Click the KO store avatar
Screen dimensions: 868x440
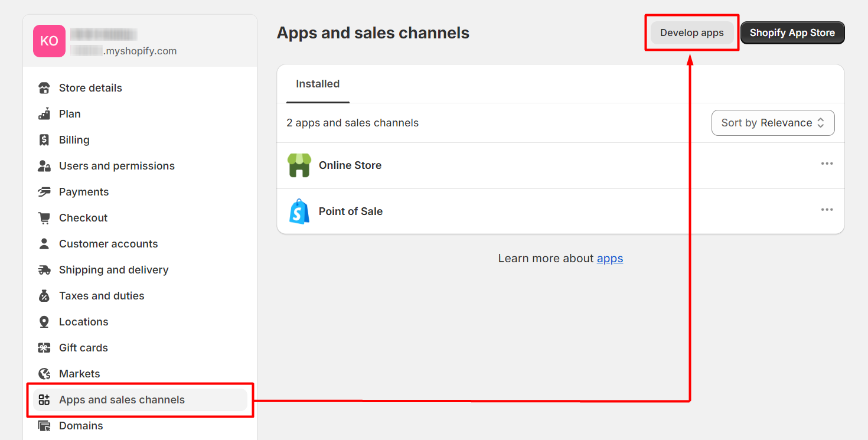pos(49,41)
